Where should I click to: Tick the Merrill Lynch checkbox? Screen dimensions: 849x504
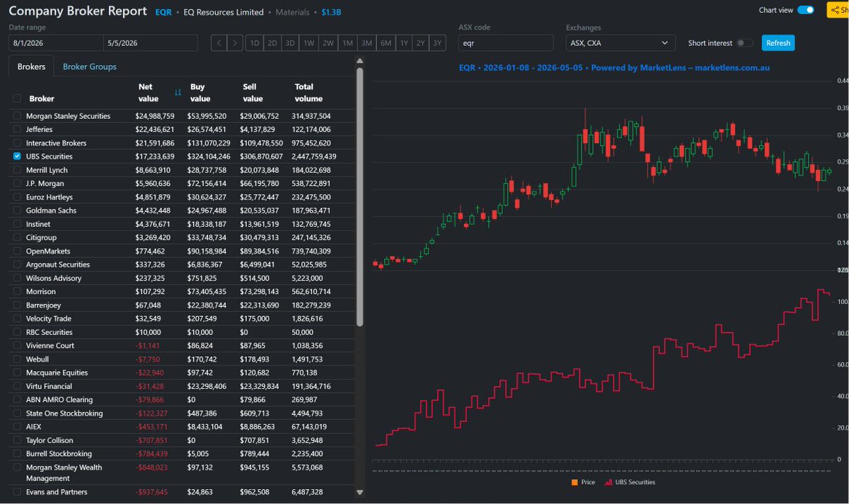(x=17, y=170)
